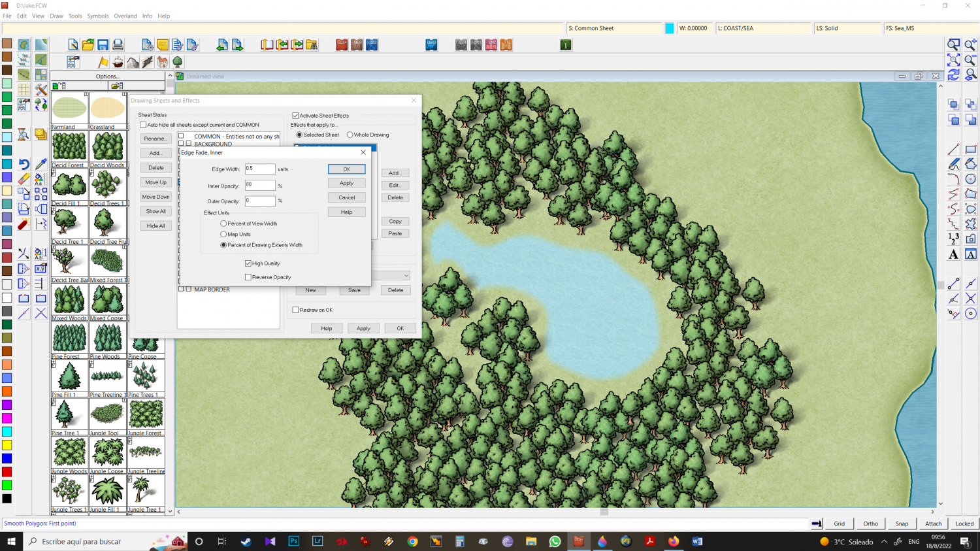Click the cyan current color indicator in status bar
The width and height of the screenshot is (980, 551).
(670, 28)
